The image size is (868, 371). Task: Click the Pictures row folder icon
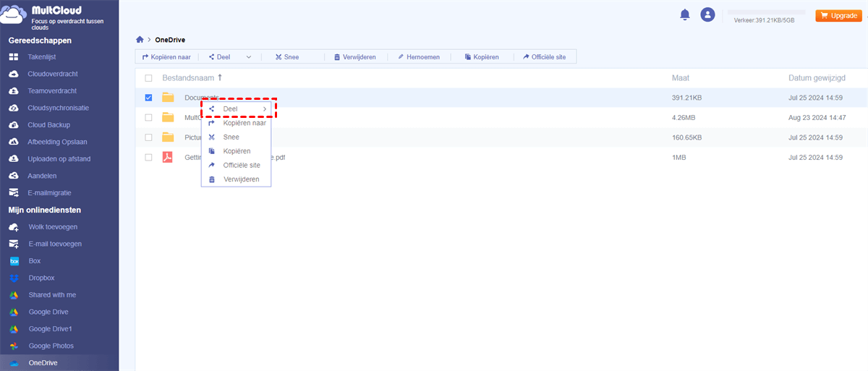(168, 137)
